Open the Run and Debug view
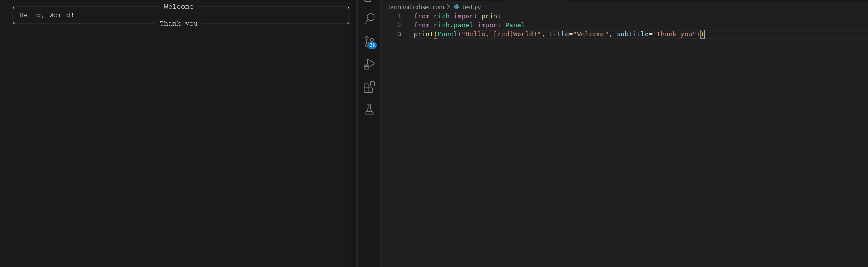This screenshot has width=868, height=267. 369,64
